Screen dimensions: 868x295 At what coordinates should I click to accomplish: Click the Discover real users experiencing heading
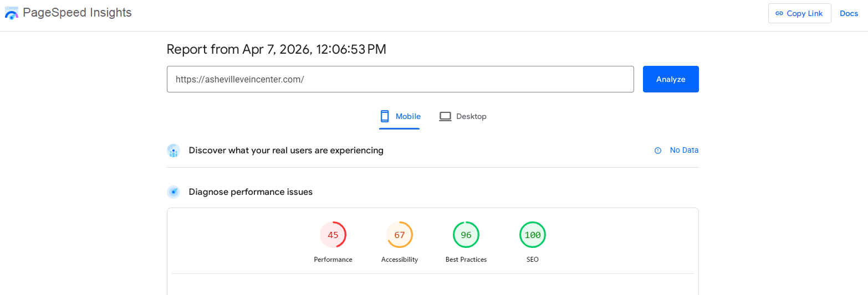click(286, 150)
